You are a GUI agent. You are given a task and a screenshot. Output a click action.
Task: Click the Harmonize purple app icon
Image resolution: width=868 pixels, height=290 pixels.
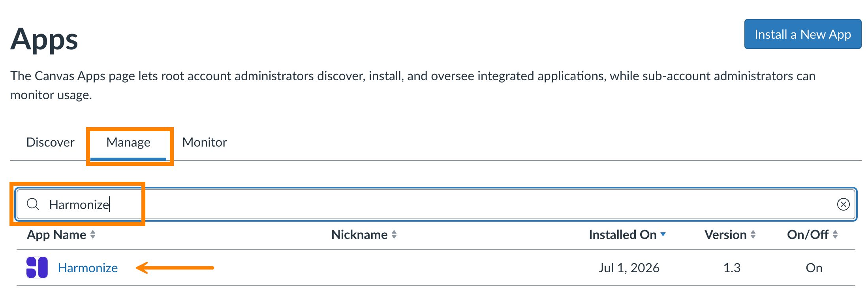click(37, 267)
